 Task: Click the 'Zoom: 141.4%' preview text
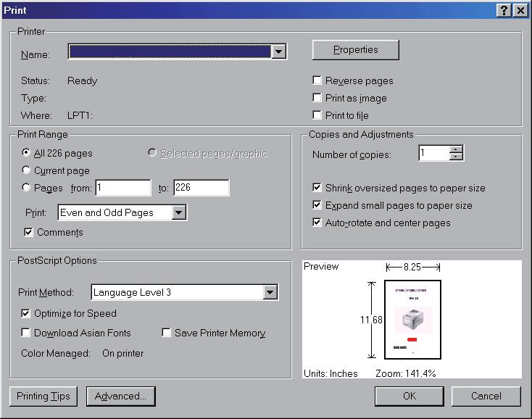[x=405, y=373]
